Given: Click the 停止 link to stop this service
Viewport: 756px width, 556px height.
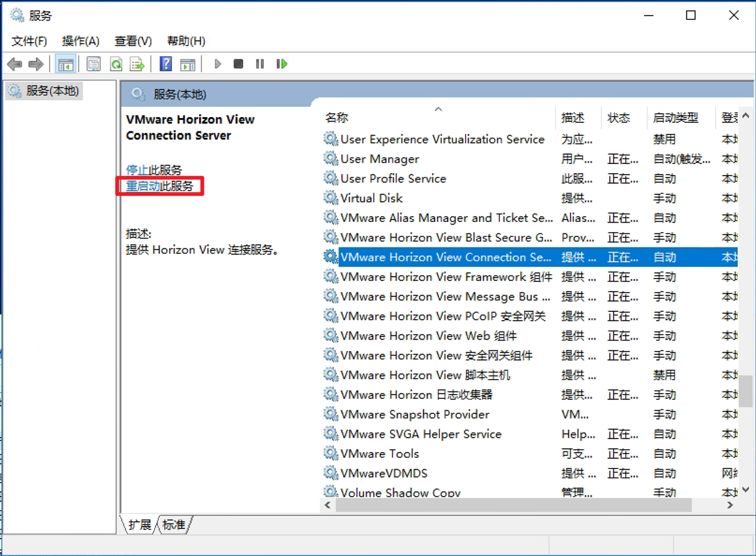Looking at the screenshot, I should click(137, 170).
